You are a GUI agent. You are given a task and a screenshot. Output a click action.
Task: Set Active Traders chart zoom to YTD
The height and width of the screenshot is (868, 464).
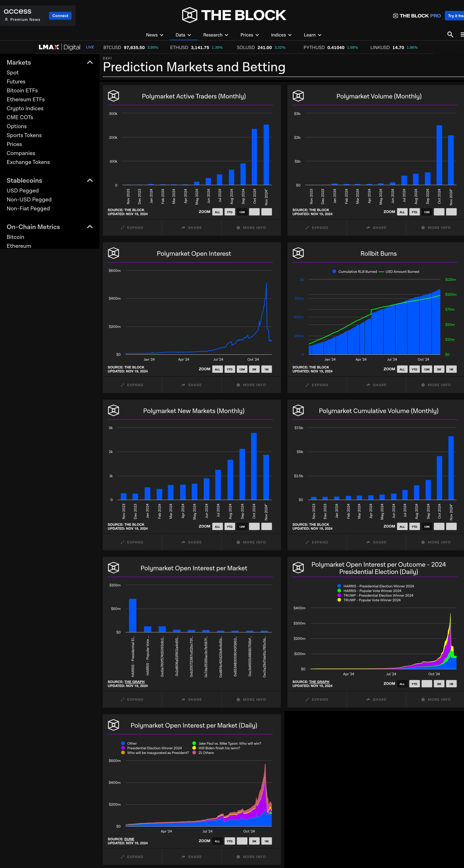pos(229,212)
